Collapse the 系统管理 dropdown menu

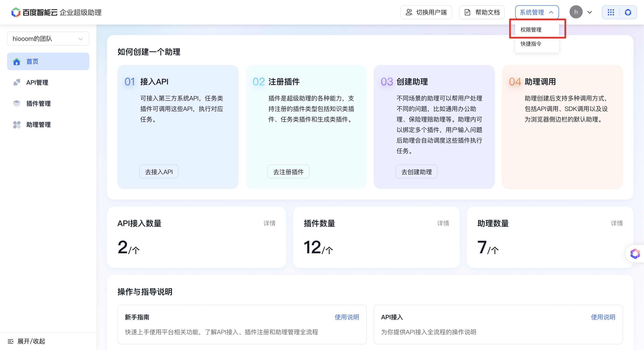537,12
